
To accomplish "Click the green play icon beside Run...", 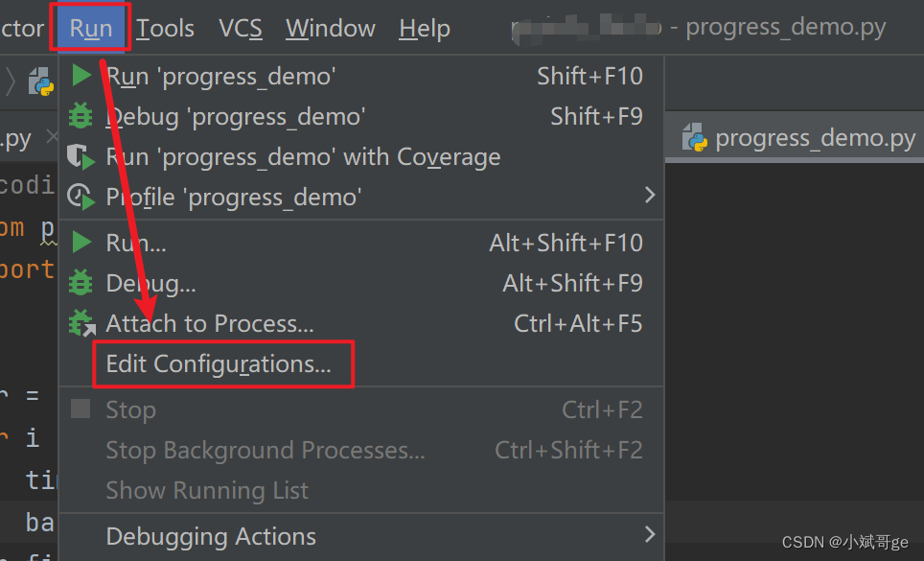I will (x=82, y=243).
